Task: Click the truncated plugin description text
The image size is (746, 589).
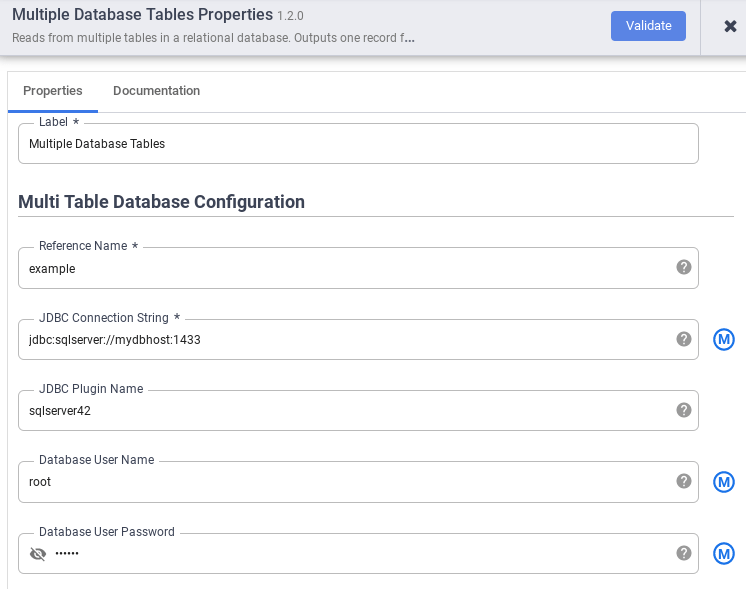Action: (213, 38)
